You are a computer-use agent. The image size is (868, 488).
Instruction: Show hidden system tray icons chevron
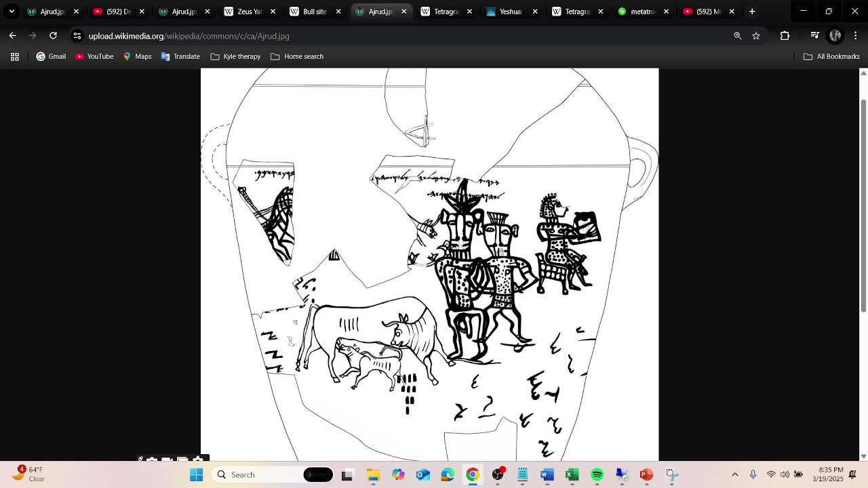[x=735, y=474]
